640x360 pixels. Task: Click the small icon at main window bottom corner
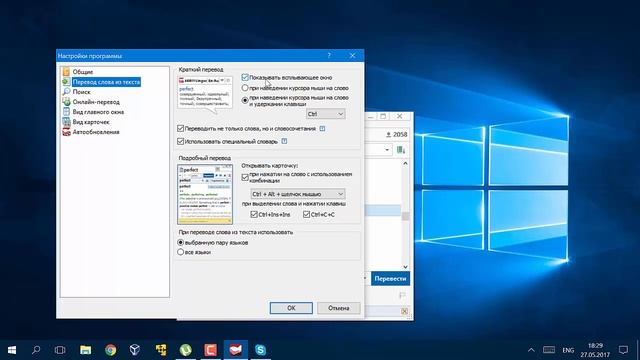404,311
